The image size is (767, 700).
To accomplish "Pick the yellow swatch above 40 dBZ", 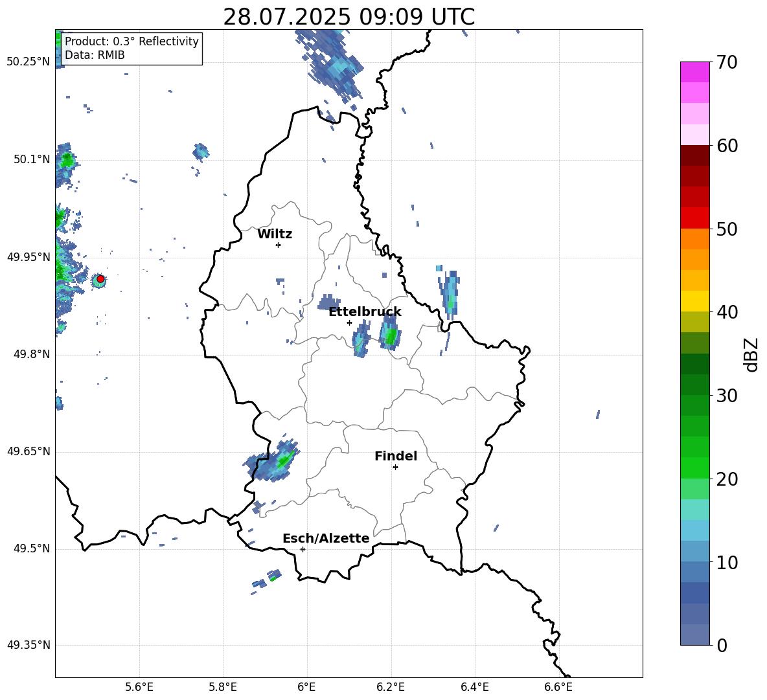I will (x=694, y=301).
